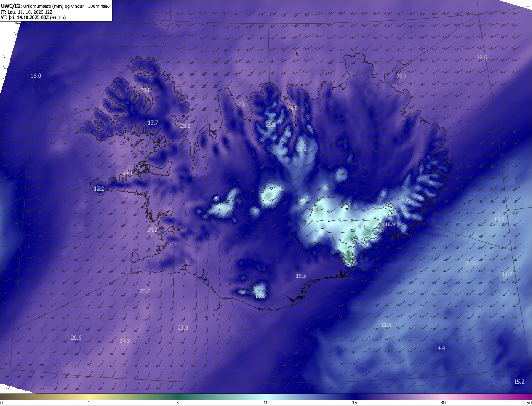Click the 22.6 value in the northeast corner
Viewport: 532px width, 406px height.
482,57
